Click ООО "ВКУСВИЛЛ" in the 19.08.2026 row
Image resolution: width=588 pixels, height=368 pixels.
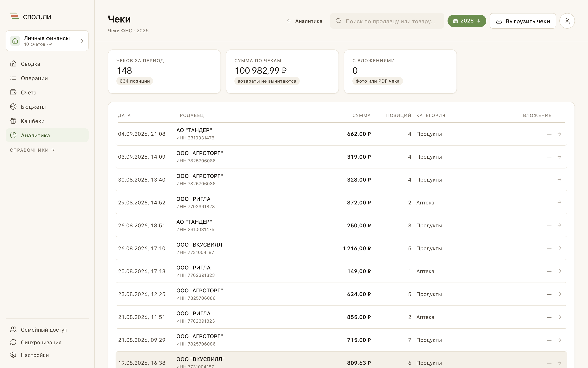200,359
